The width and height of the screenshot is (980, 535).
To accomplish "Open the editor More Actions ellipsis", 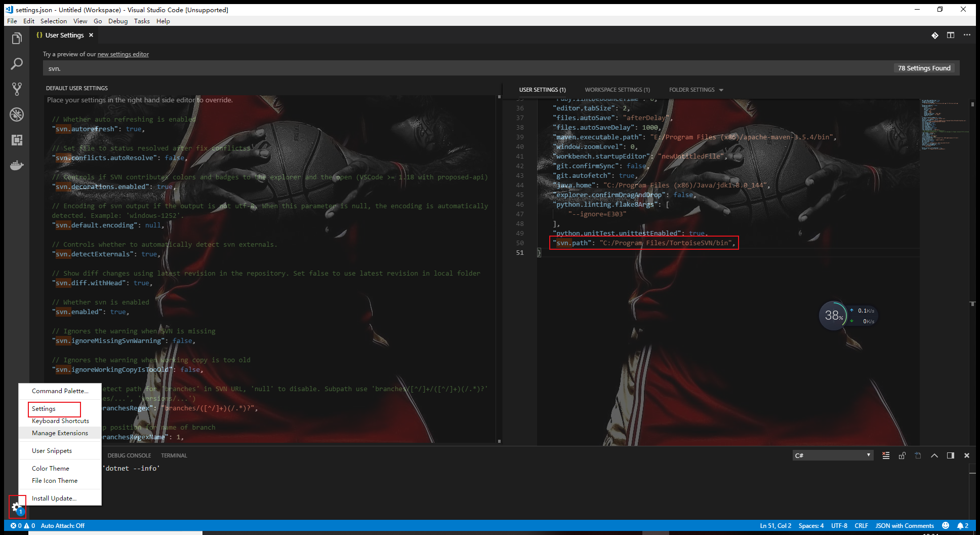I will pos(967,35).
